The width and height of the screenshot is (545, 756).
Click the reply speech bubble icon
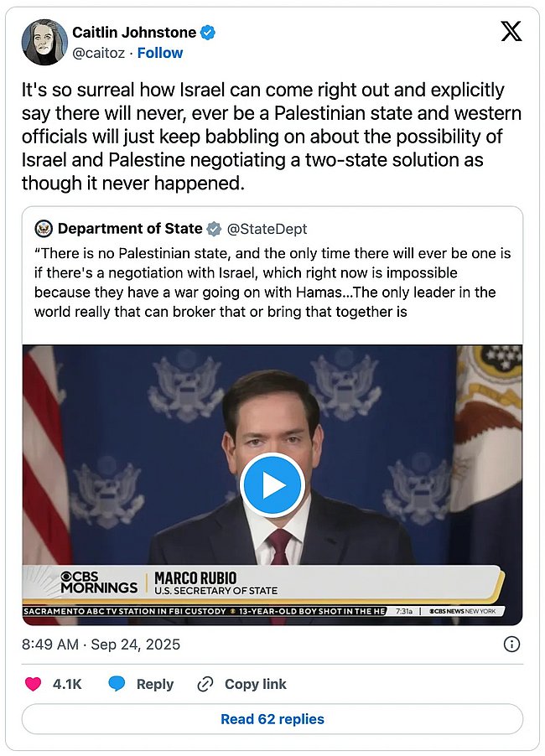[x=117, y=684]
